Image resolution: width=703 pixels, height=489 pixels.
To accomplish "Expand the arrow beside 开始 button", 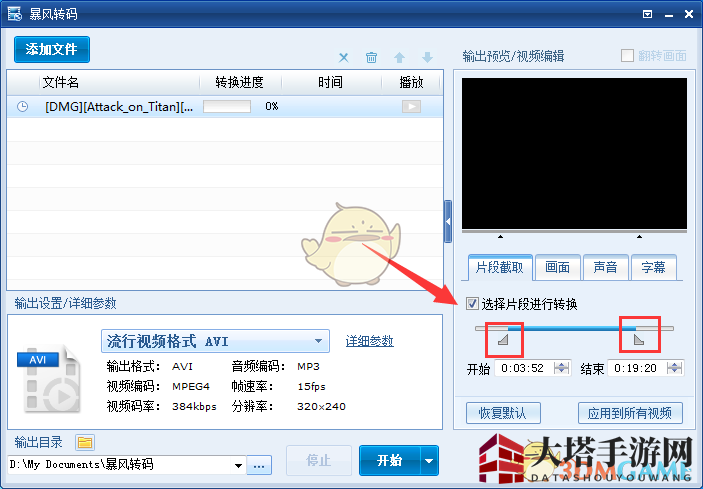I will pyautogui.click(x=429, y=461).
